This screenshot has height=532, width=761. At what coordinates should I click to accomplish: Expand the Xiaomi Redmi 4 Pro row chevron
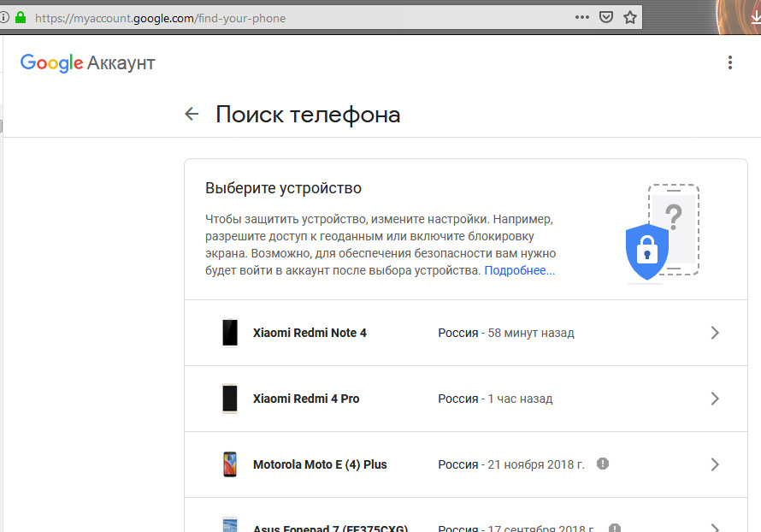(715, 399)
